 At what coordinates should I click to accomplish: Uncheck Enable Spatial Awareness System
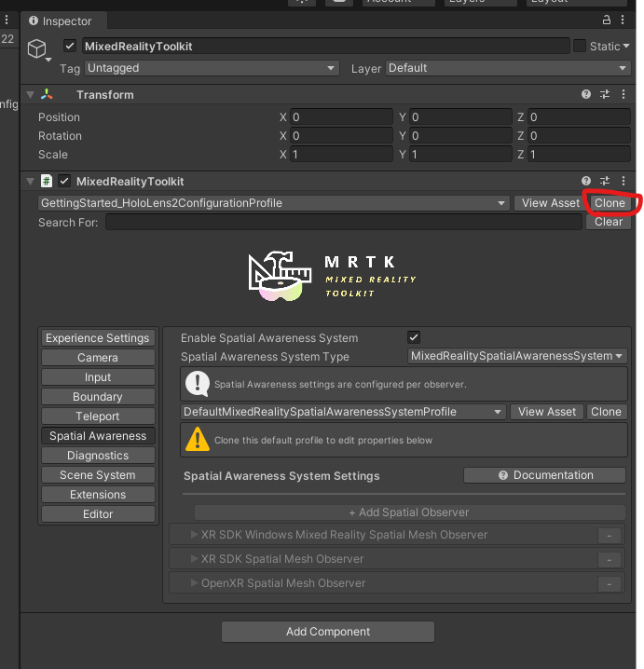click(414, 337)
